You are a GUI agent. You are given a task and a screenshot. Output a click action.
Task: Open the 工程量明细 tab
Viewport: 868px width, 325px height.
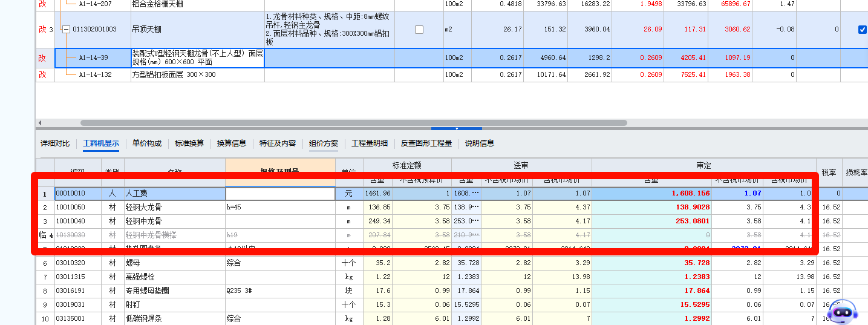click(370, 143)
